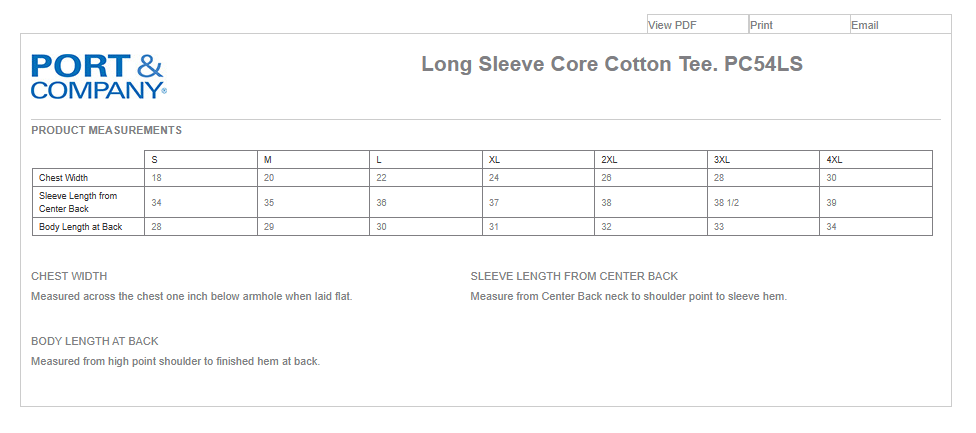Click the chest width value 24 cell
The height and width of the screenshot is (433, 976).
[494, 178]
